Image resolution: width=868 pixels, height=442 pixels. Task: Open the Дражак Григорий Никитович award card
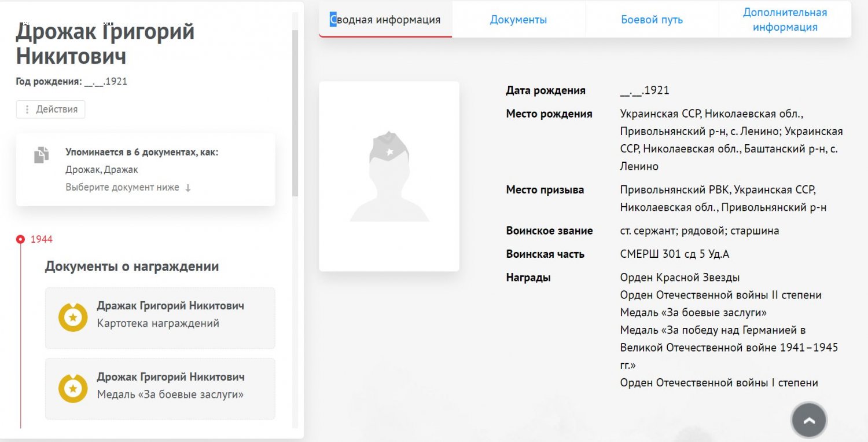coord(160,317)
